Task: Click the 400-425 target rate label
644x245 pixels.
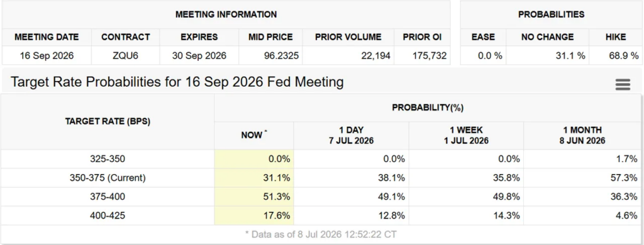Action: (x=108, y=215)
